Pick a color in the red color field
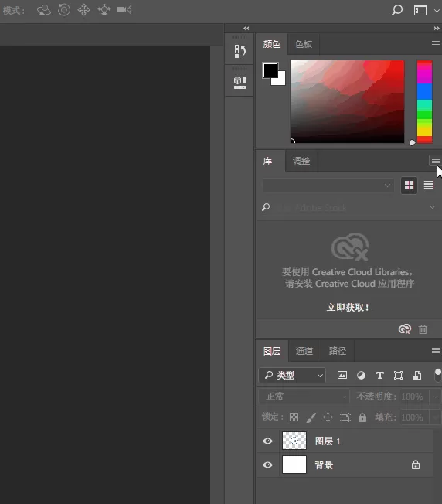 tap(347, 101)
